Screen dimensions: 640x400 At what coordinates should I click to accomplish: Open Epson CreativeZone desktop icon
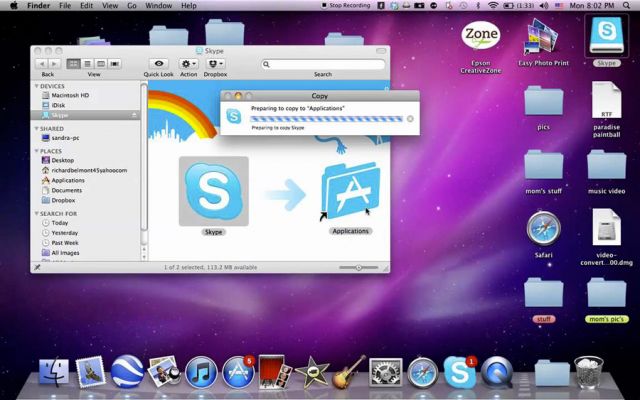point(480,37)
